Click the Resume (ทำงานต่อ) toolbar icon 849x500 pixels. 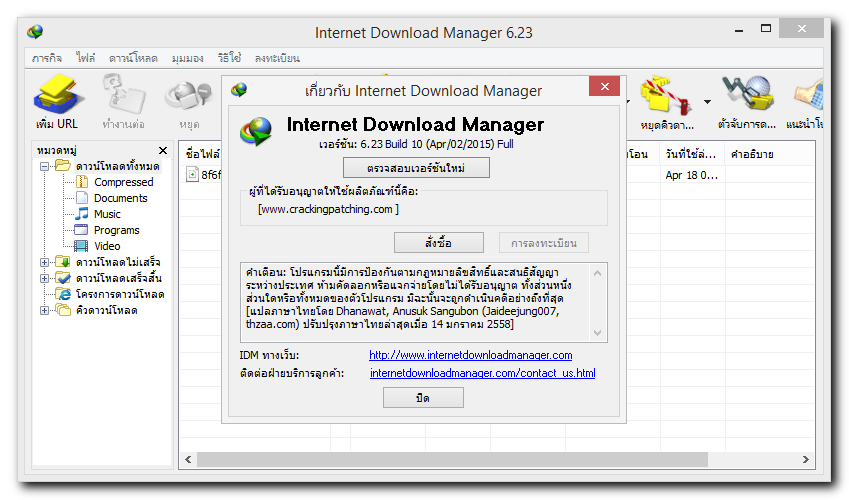[124, 94]
